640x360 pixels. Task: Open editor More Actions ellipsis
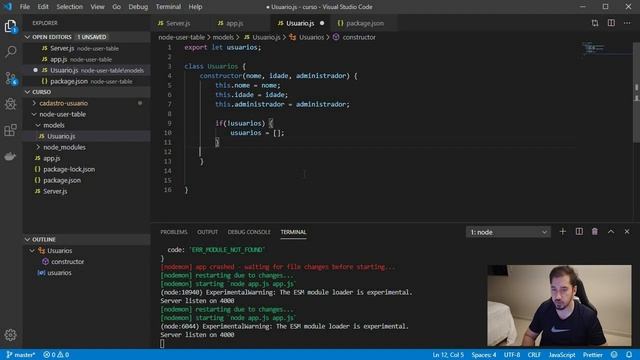coord(627,23)
